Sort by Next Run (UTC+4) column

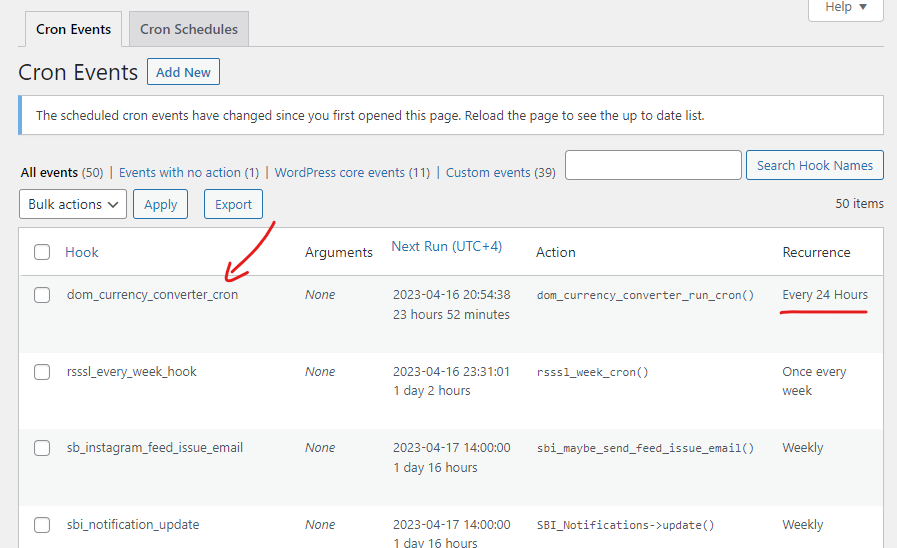[446, 246]
